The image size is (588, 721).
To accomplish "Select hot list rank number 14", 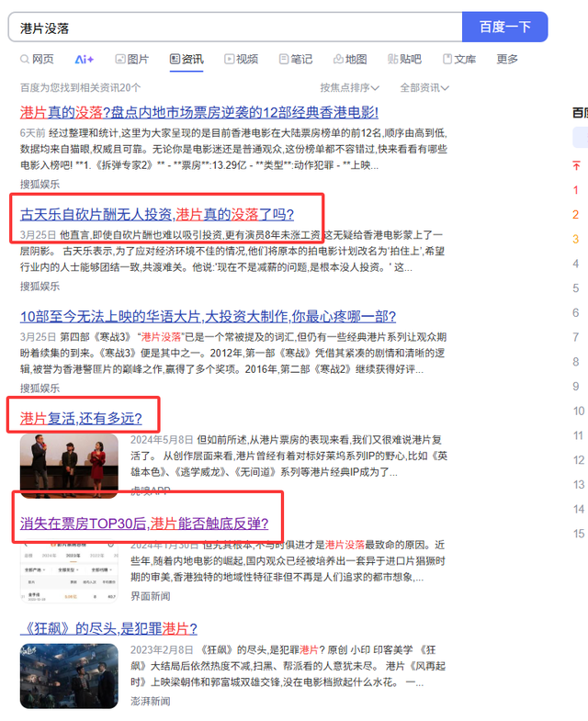I will point(578,509).
